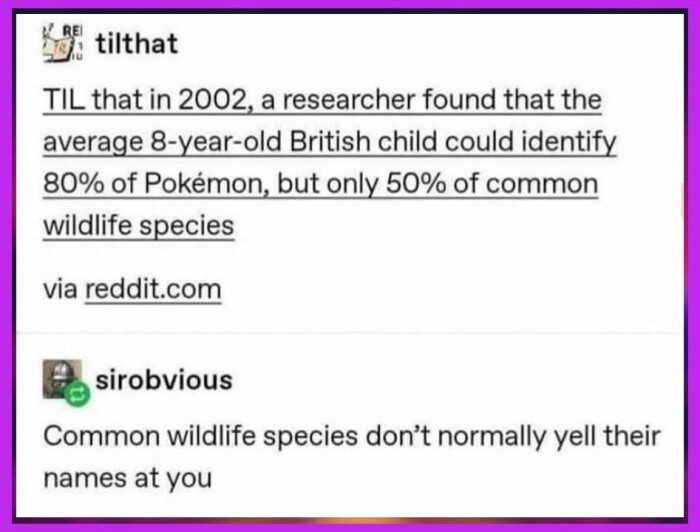Viewport: 700px width, 532px height.
Task: Click the link line starting "TIL that in 2002"
Action: [x=322, y=100]
